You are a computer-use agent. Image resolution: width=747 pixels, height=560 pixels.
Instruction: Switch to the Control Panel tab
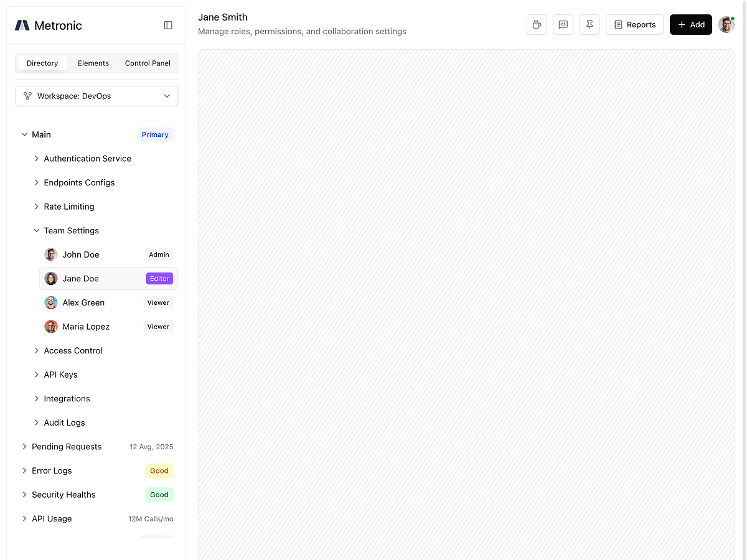pyautogui.click(x=148, y=63)
